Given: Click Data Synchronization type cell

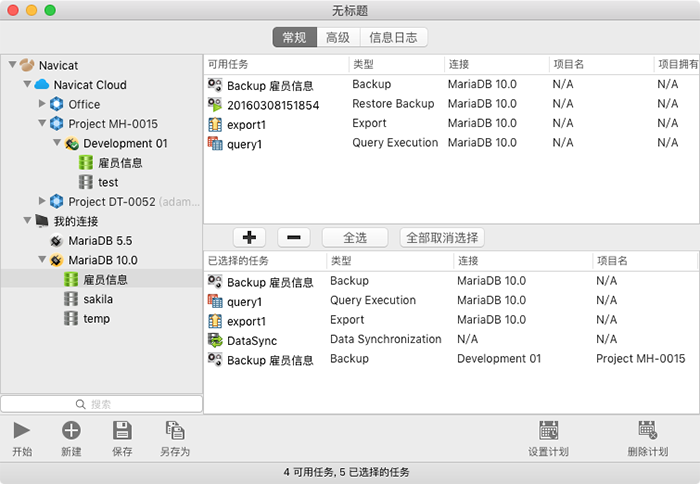Looking at the screenshot, I should [x=385, y=339].
